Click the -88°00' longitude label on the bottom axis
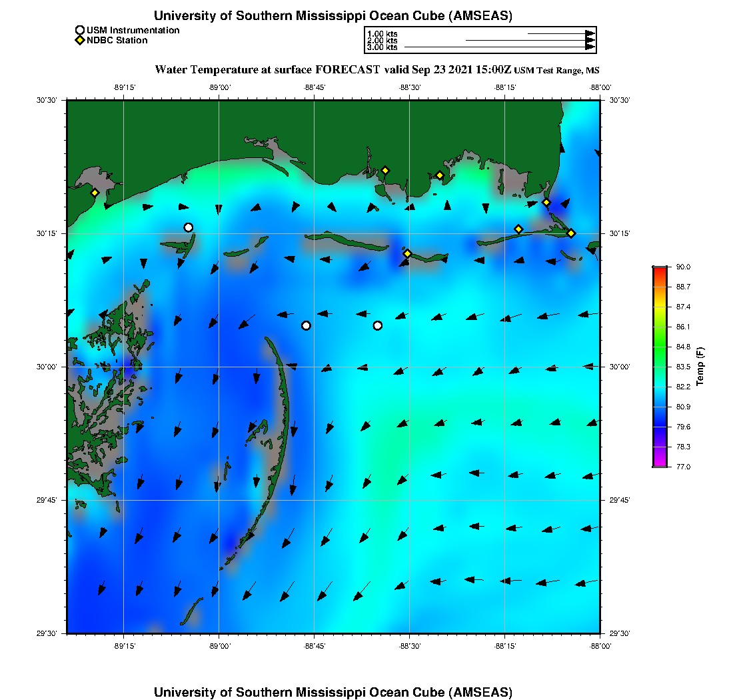The image size is (733, 700). (600, 646)
